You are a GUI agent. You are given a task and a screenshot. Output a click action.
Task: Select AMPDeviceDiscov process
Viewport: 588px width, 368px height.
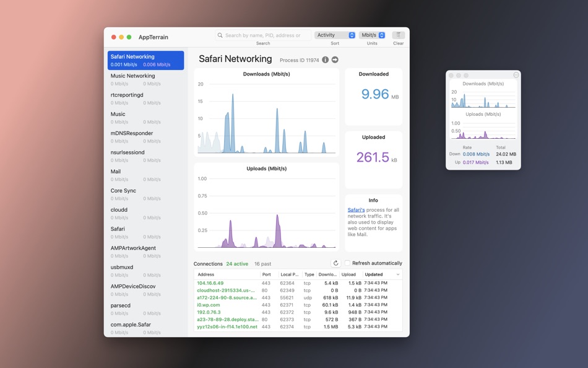[x=146, y=290]
